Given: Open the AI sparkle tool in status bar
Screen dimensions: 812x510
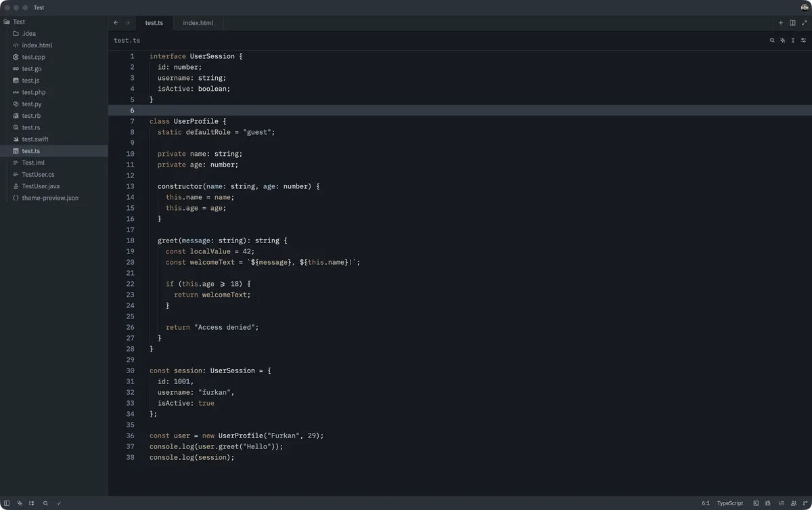Looking at the screenshot, I should tap(20, 503).
